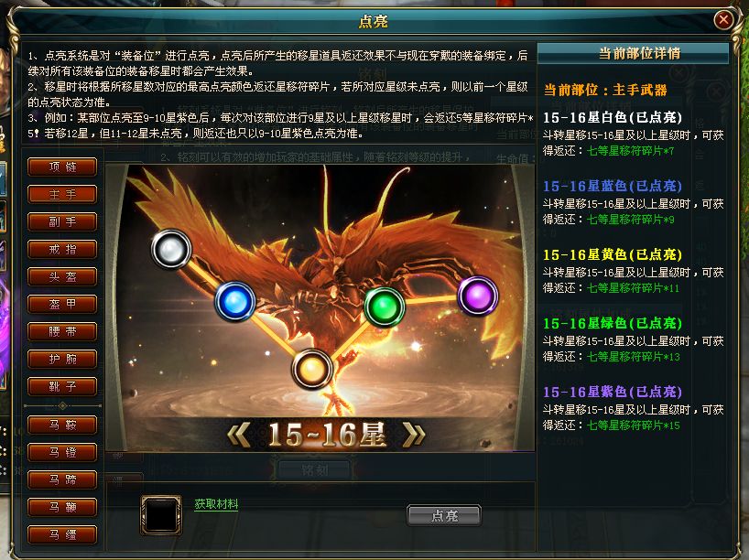Viewport: 749px width, 560px height.
Task: Open the 马鞭 mount equipment tab
Action: [62, 508]
